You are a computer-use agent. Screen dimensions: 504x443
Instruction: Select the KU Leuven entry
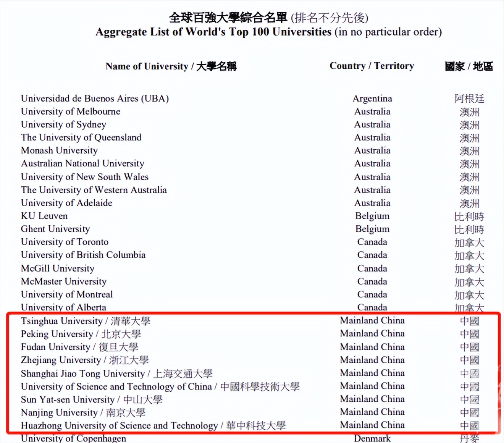click(44, 216)
